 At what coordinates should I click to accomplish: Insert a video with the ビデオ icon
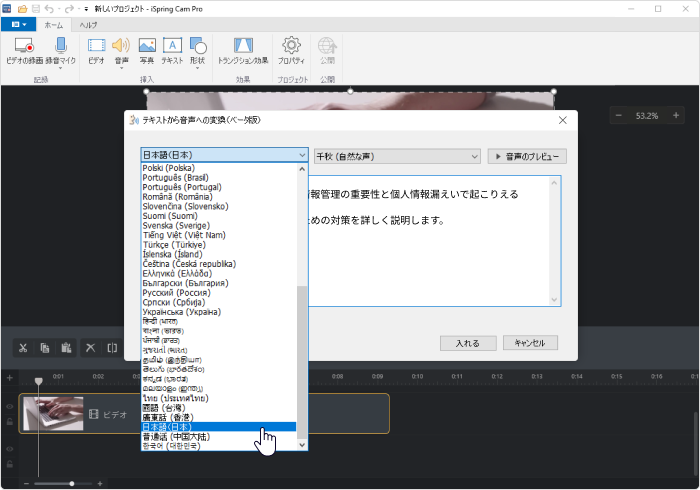click(x=96, y=46)
